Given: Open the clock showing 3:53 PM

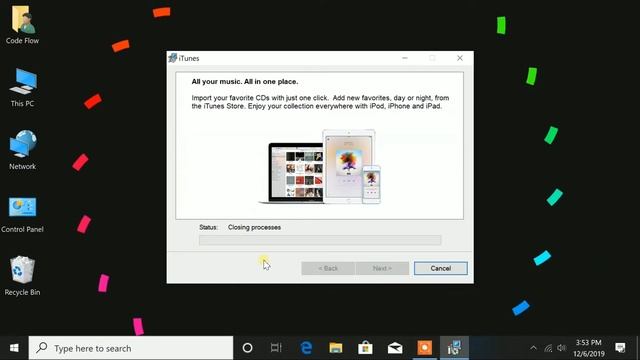Looking at the screenshot, I should [589, 348].
